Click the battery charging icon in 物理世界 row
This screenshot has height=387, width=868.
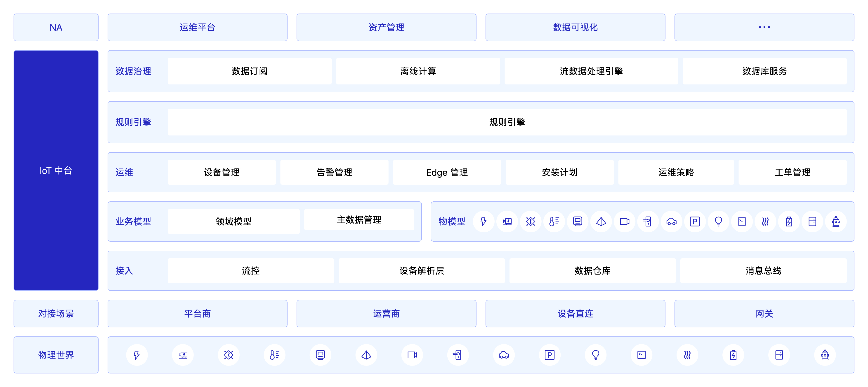pos(733,355)
